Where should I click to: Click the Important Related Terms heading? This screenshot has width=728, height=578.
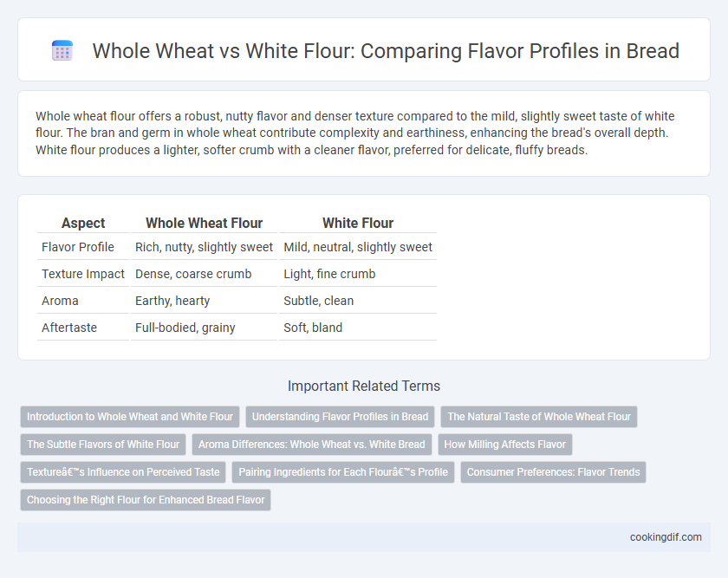point(364,386)
